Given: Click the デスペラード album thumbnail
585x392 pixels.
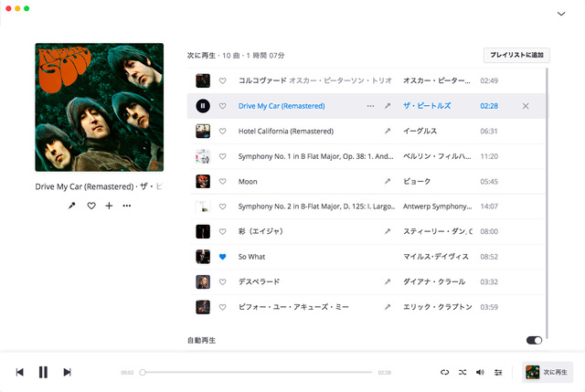Looking at the screenshot, I should tap(203, 281).
